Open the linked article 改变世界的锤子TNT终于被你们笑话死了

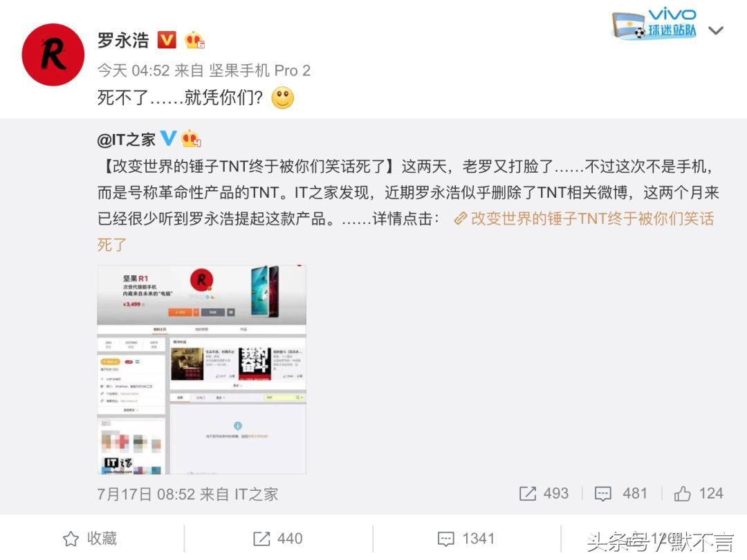(x=584, y=219)
